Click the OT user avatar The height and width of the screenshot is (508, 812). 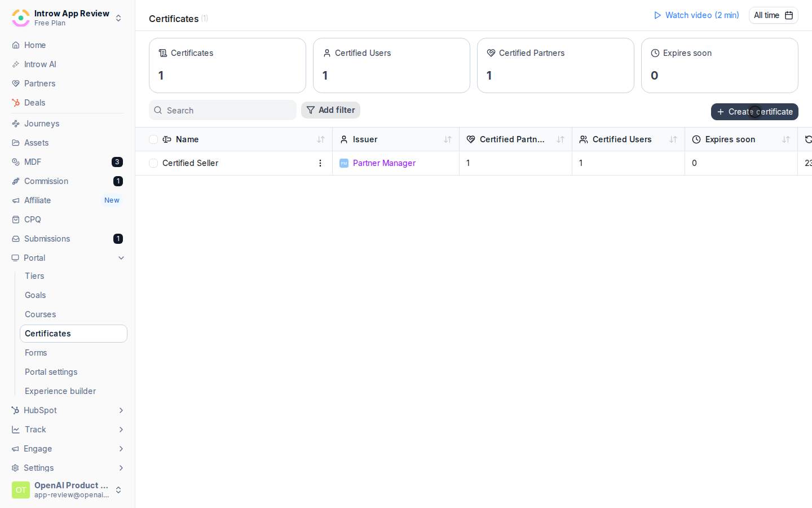(21, 490)
